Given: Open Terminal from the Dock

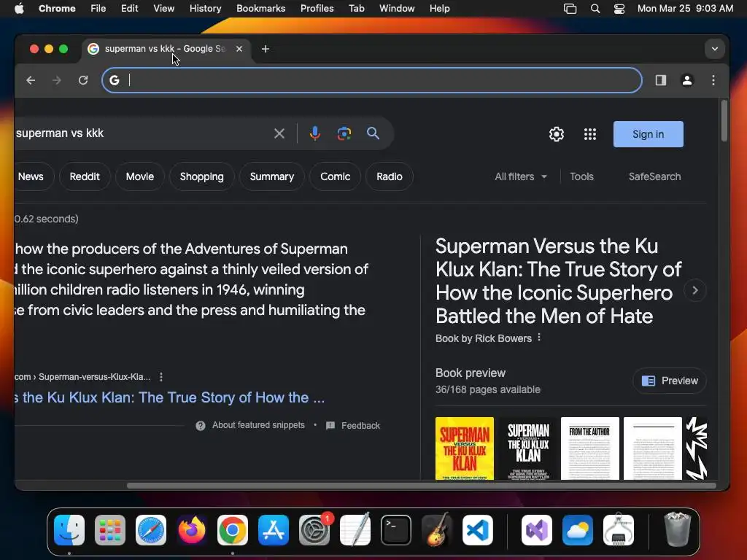Looking at the screenshot, I should (x=396, y=530).
